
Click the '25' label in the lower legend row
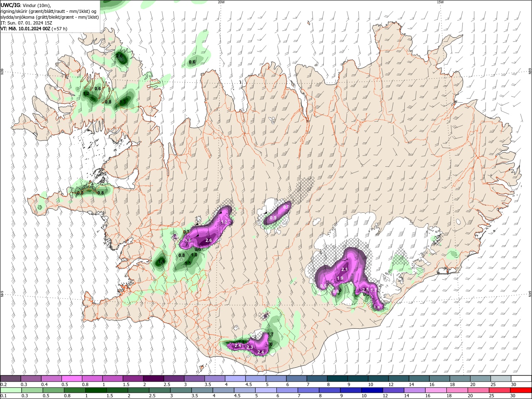click(491, 396)
